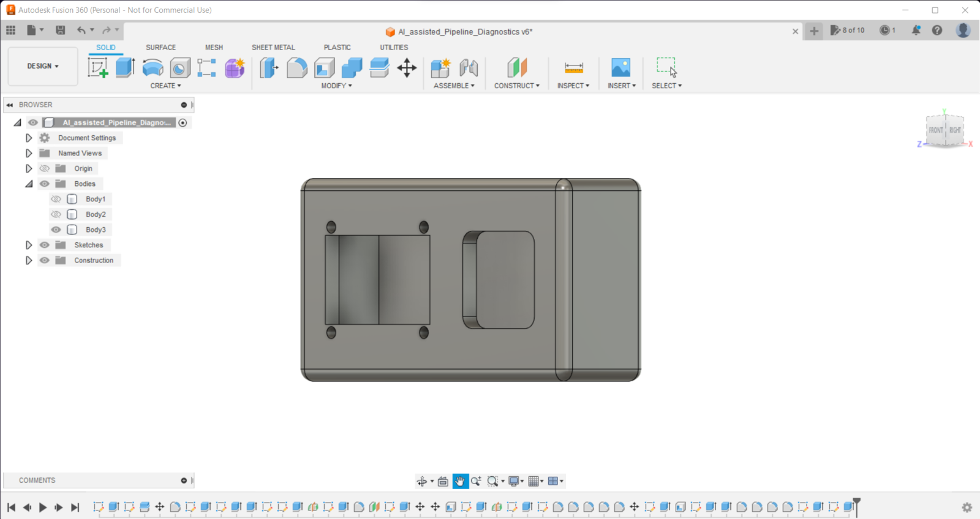This screenshot has height=519, width=980.
Task: Show Body1 using its eye icon
Action: click(x=56, y=199)
